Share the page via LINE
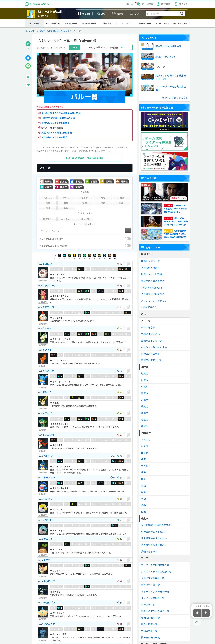Viewport: 215px width, 644px height. [28, 66]
